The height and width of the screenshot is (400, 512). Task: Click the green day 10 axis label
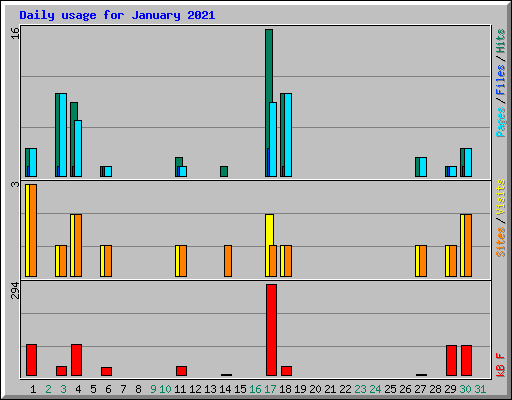point(166,389)
